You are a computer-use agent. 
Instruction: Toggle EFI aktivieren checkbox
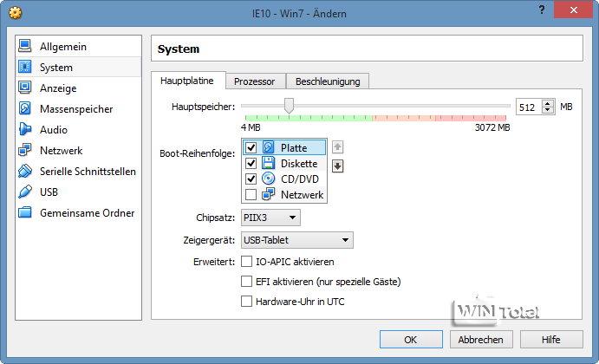[247, 282]
